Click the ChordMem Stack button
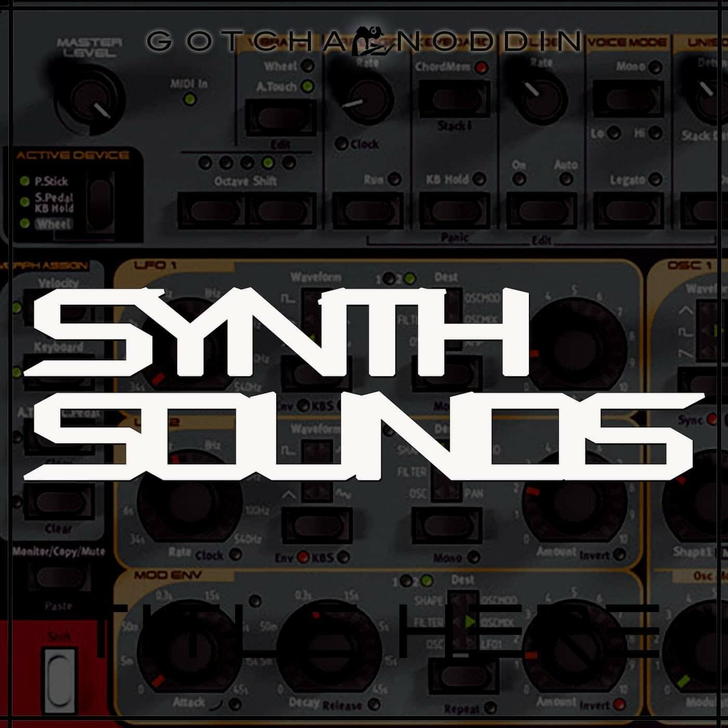Image resolution: width=728 pixels, height=728 pixels. pos(454,99)
